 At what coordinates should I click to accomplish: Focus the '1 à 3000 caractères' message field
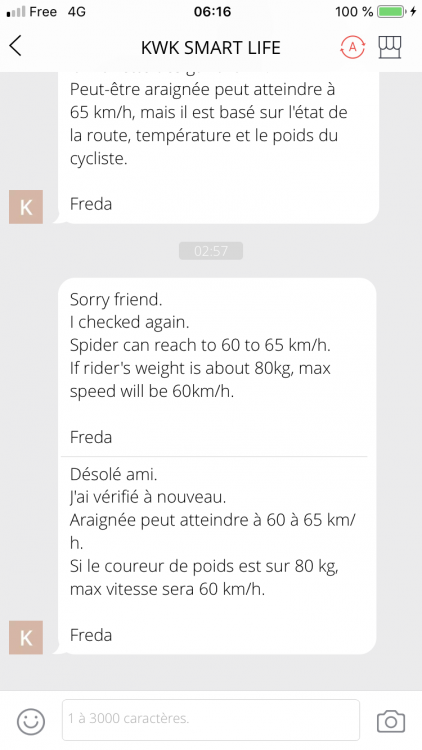[211, 720]
